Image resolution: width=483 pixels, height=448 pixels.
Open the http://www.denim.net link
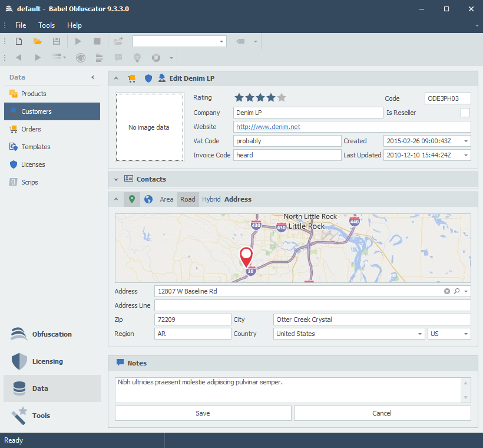tap(268, 127)
